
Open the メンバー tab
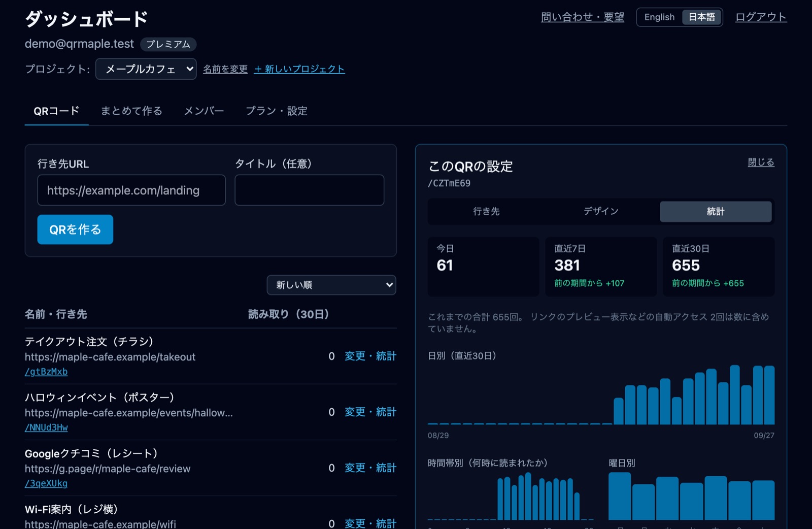click(x=204, y=111)
